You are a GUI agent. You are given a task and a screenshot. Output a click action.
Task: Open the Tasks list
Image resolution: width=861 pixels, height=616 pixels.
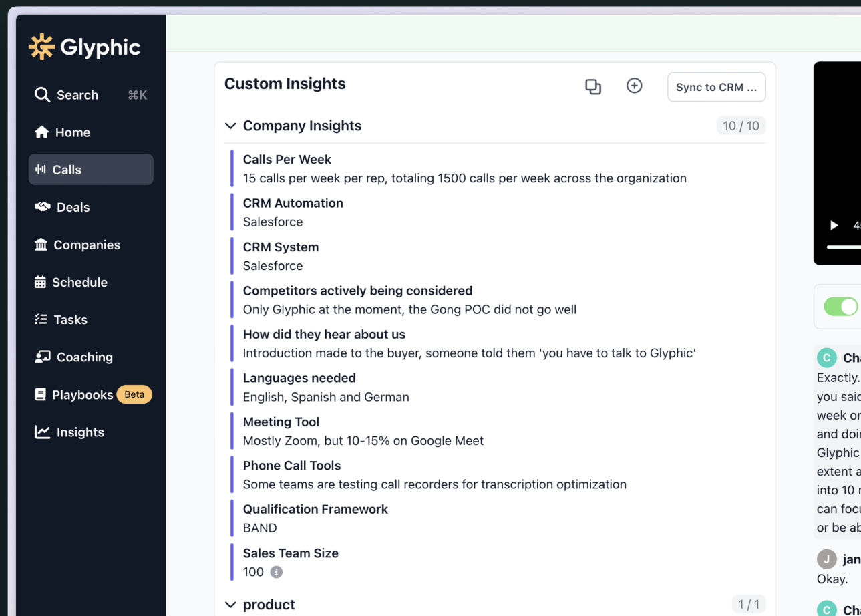(x=70, y=319)
